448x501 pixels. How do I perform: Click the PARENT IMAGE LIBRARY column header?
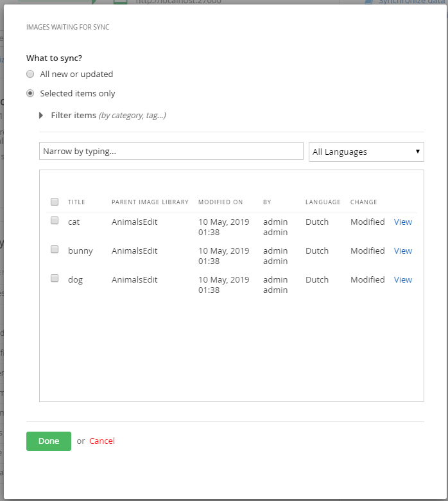click(x=150, y=202)
